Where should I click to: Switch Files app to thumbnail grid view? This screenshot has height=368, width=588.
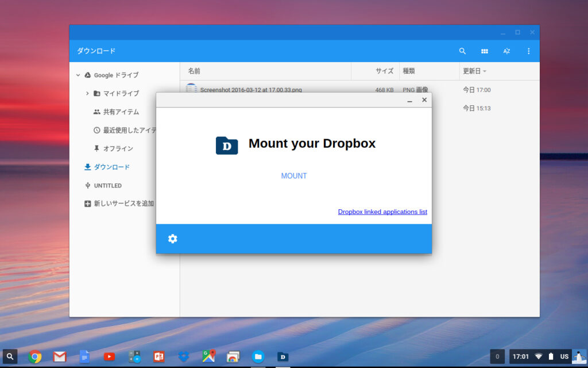tap(485, 51)
